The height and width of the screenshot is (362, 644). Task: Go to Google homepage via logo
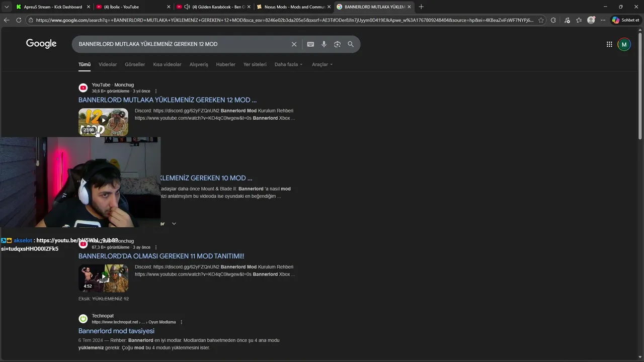pos(41,44)
